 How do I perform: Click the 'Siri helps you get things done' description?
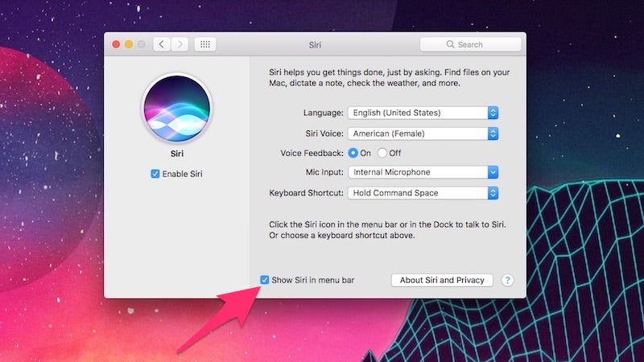(x=390, y=77)
